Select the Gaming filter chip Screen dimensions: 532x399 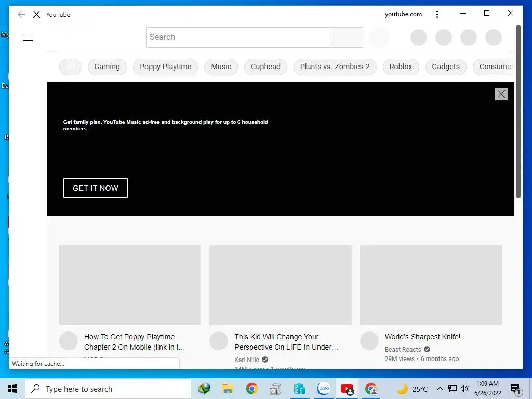(x=107, y=67)
